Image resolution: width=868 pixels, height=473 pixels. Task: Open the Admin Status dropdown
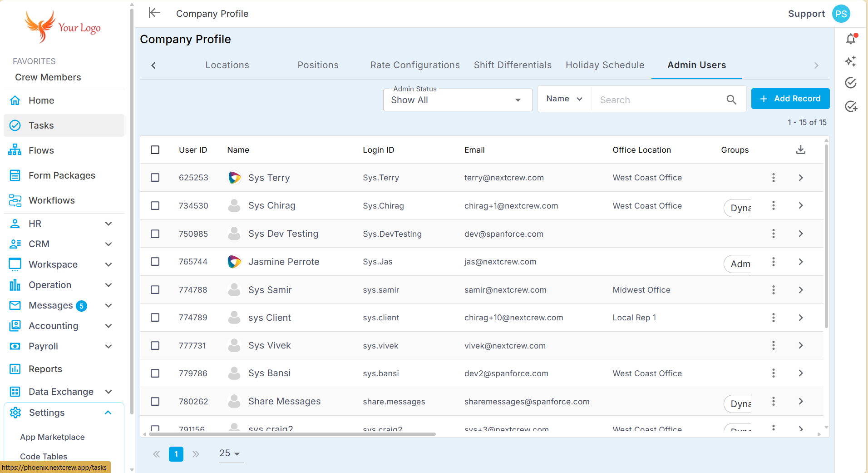(458, 100)
